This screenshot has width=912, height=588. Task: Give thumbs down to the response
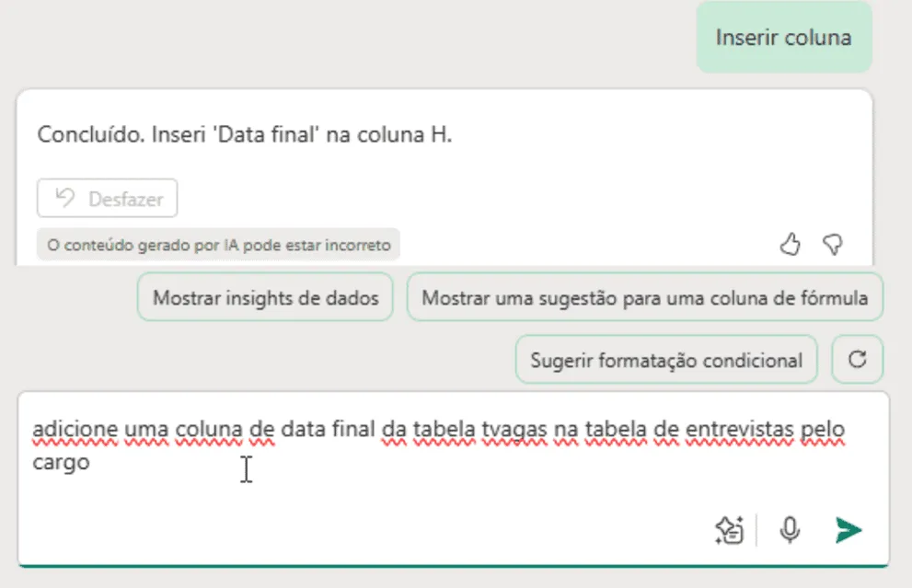[x=833, y=244]
